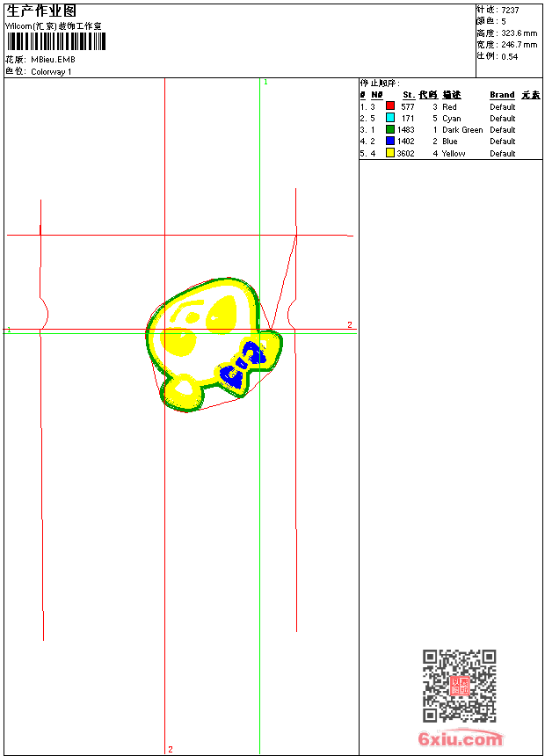
Task: Select stitch count '1402' in the Blue row
Action: (406, 142)
